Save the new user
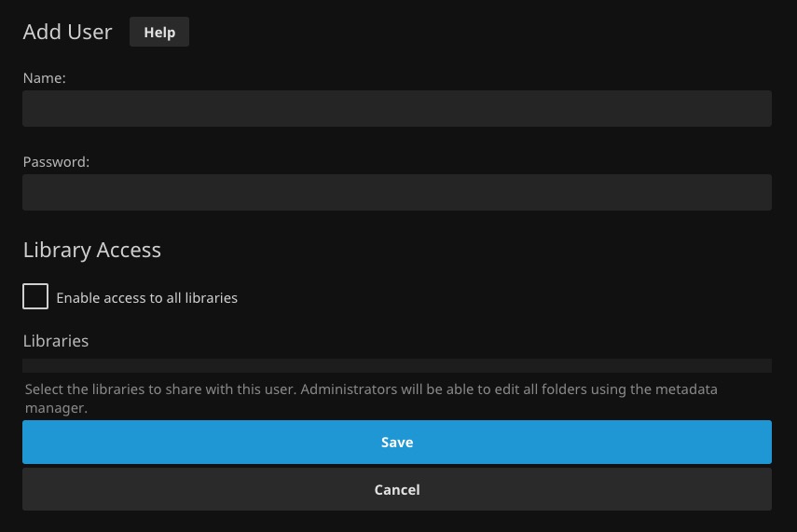Viewport: 797px width, 532px height. pyautogui.click(x=397, y=442)
